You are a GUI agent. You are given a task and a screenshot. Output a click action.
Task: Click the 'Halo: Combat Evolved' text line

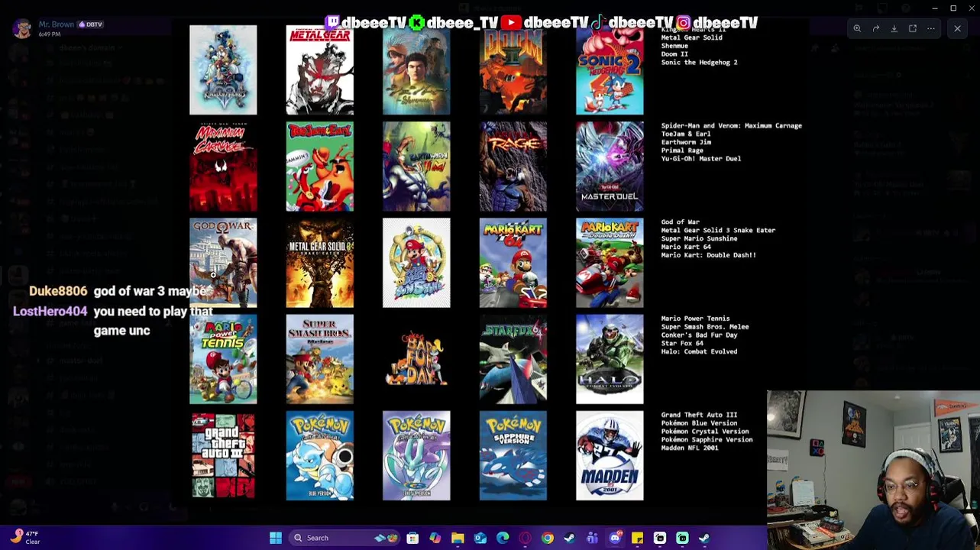click(699, 352)
